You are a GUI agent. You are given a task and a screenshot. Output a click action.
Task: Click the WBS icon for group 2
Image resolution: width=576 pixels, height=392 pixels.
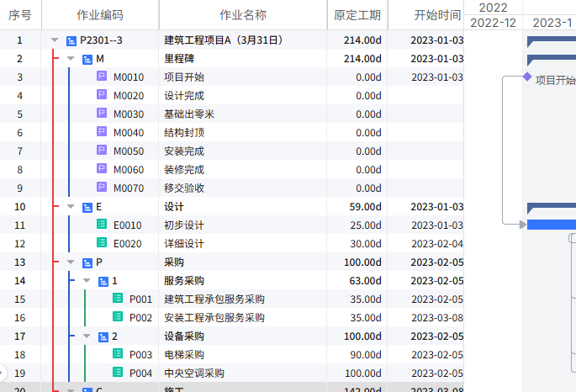pos(103,336)
